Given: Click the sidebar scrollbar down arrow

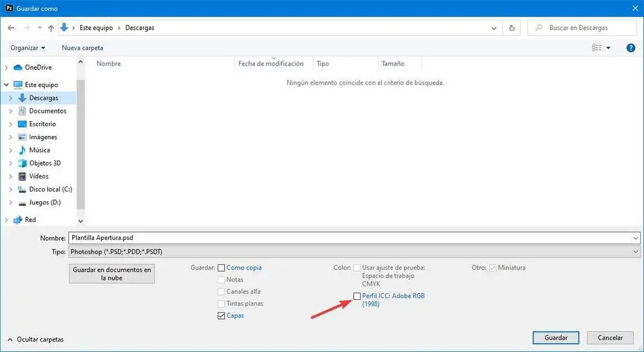Looking at the screenshot, I should point(80,221).
